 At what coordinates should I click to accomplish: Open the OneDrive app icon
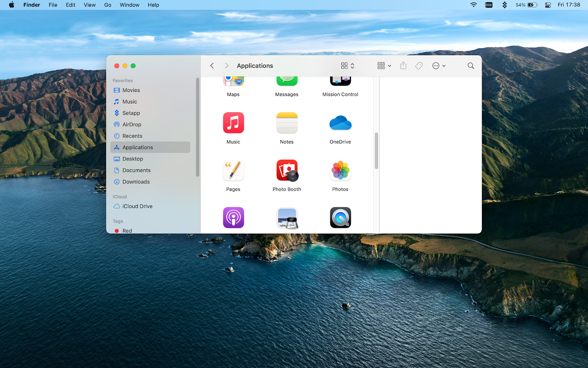340,123
